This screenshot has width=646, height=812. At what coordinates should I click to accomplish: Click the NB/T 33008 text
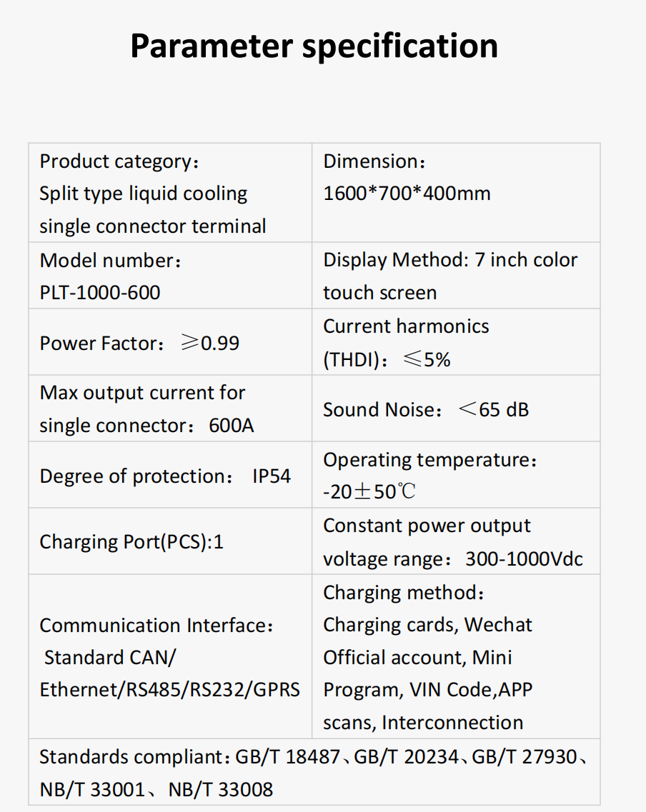pos(221,790)
